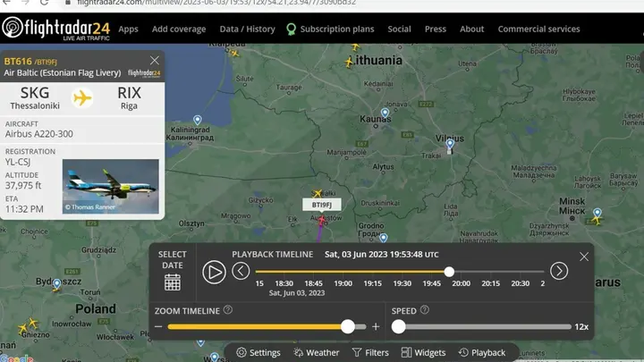Play the flight playback

coord(214,272)
